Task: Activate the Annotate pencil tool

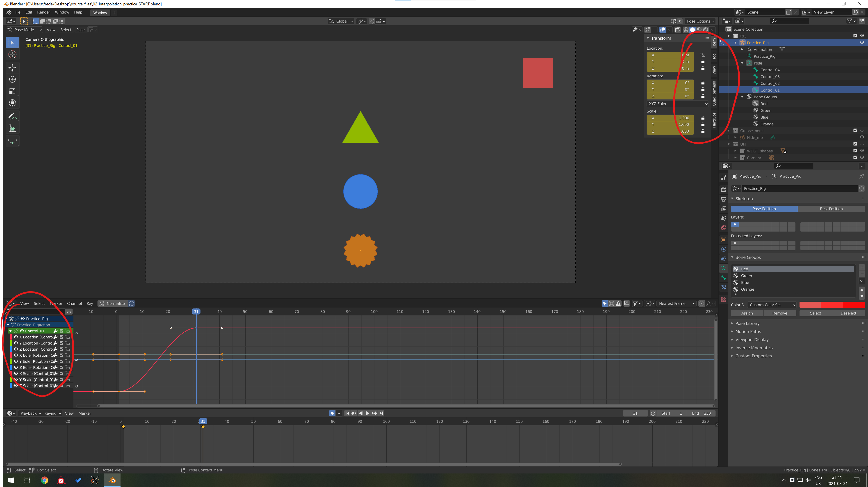Action: click(12, 116)
